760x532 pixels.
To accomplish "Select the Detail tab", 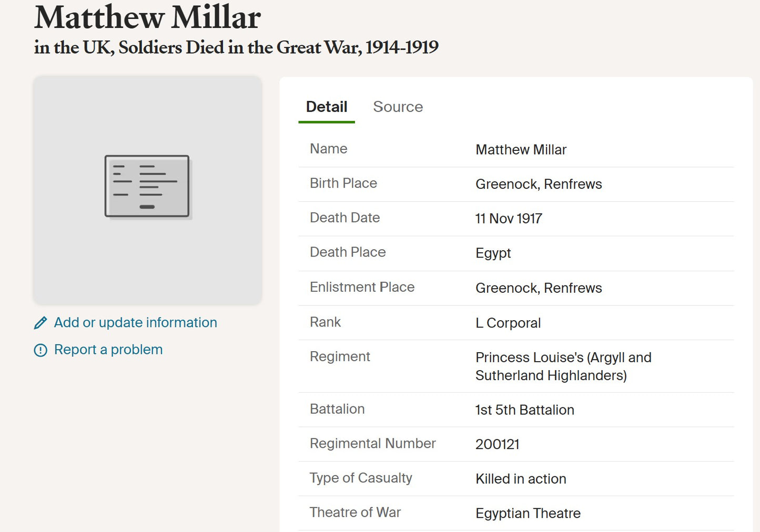I will click(327, 107).
